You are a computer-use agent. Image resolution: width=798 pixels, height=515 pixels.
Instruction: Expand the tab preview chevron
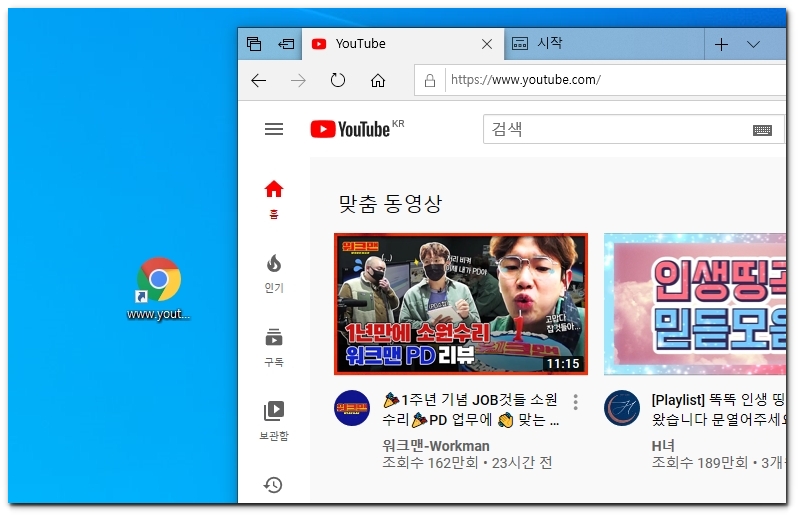(x=753, y=45)
